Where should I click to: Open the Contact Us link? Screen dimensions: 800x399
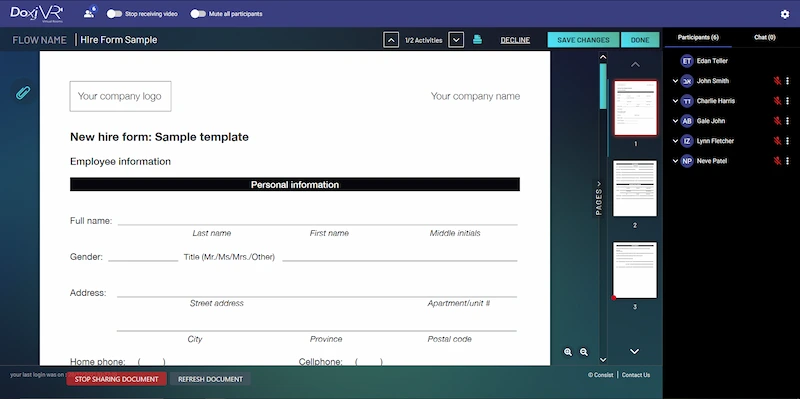coord(636,375)
